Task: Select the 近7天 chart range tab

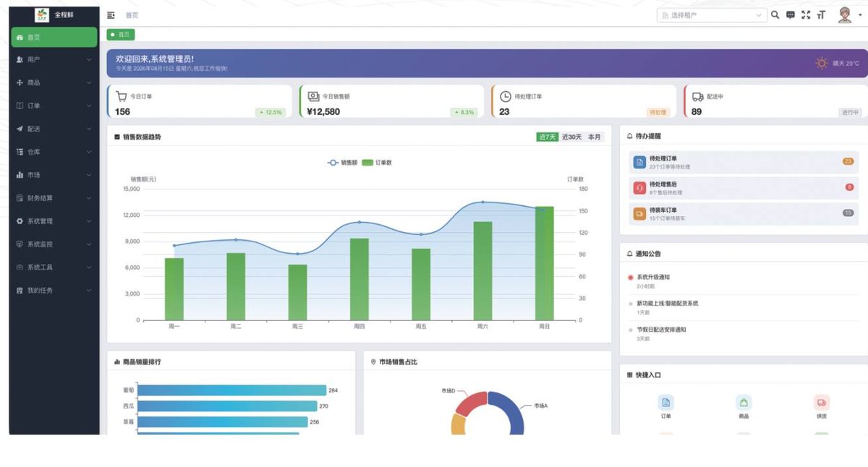Action: (x=548, y=137)
